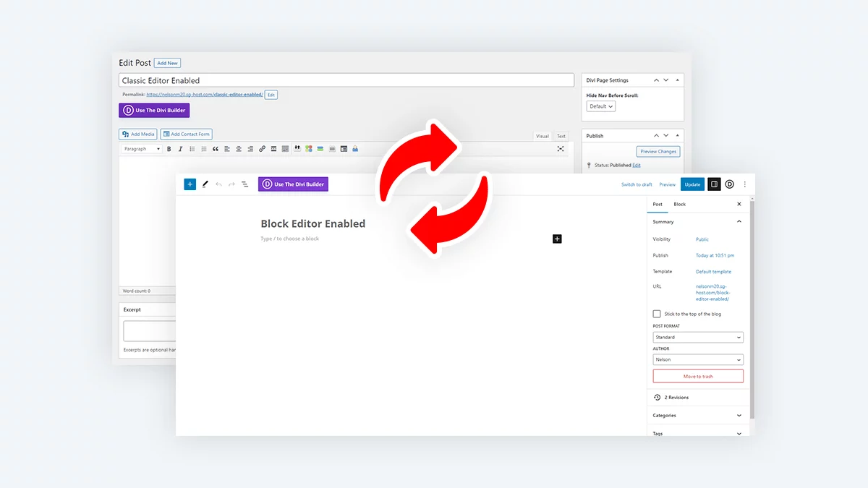
Task: Move Divi Page Settings panel up
Action: click(x=657, y=80)
